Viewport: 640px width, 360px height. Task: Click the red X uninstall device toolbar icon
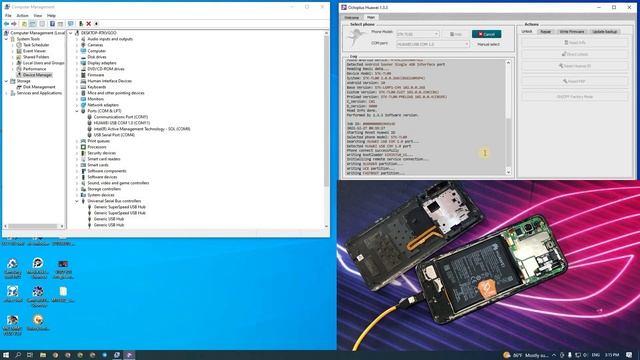89,24
